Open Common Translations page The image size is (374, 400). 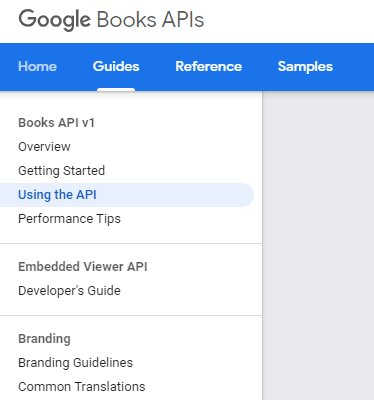point(82,387)
